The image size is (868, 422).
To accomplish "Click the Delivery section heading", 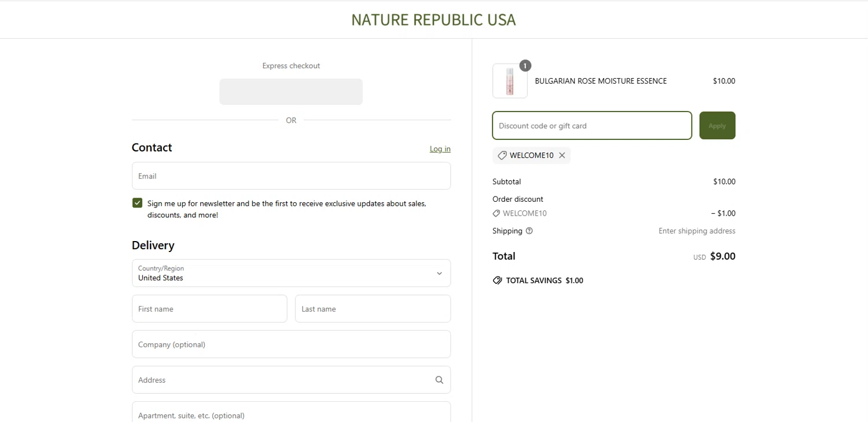I will coord(153,245).
